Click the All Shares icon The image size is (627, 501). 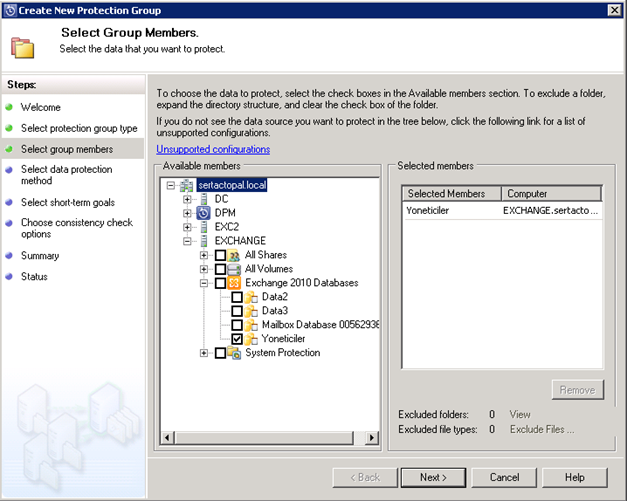point(236,255)
